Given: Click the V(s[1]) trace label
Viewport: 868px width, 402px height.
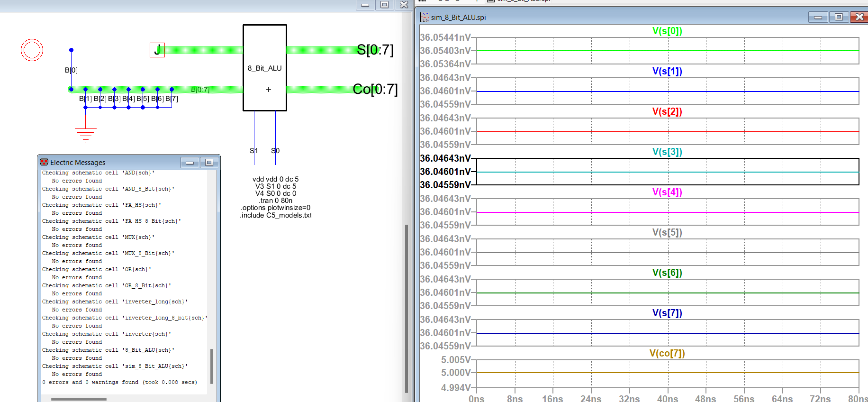Looking at the screenshot, I should (x=667, y=71).
